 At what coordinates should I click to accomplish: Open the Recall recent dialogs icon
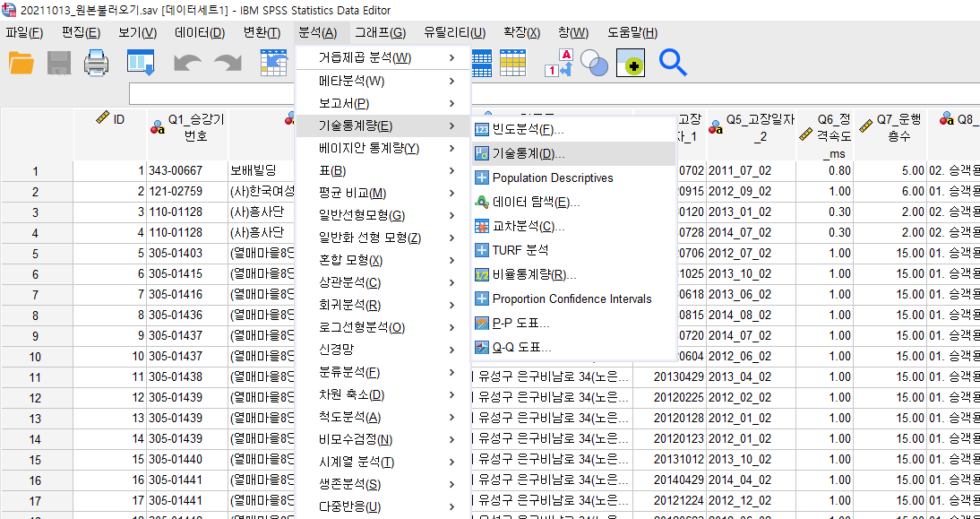141,63
